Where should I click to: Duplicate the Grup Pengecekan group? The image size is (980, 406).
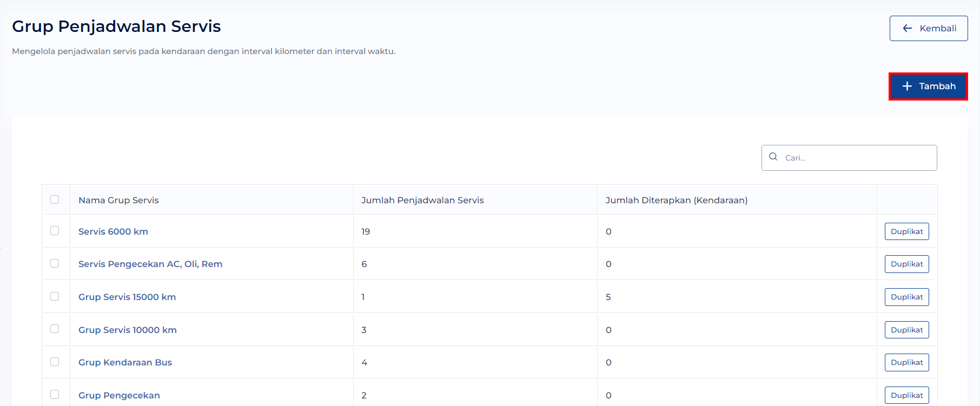coord(907,395)
